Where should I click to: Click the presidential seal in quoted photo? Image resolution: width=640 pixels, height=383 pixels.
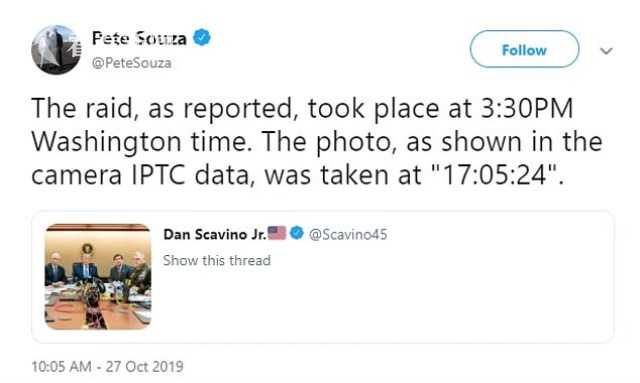(x=87, y=248)
